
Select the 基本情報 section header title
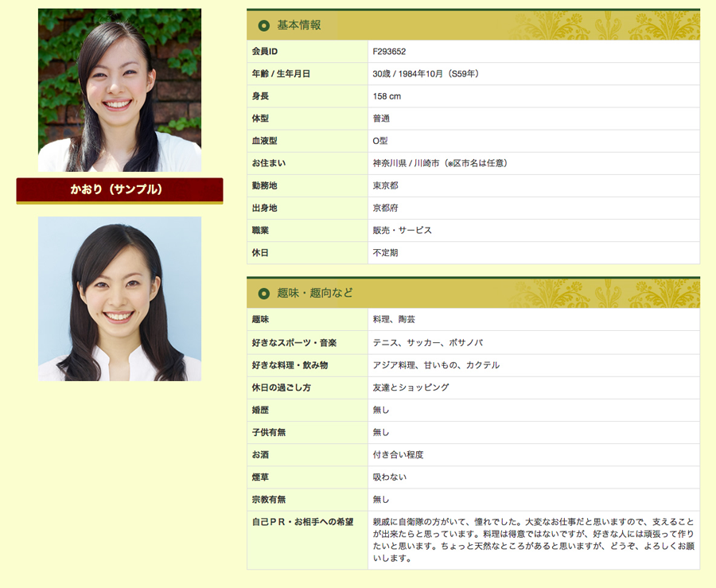pos(299,25)
